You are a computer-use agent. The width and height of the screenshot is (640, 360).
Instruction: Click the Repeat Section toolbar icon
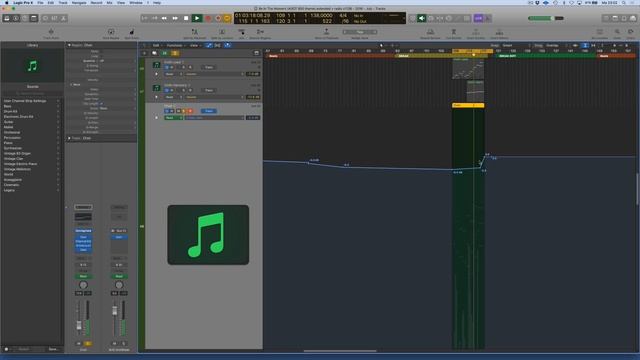click(430, 33)
